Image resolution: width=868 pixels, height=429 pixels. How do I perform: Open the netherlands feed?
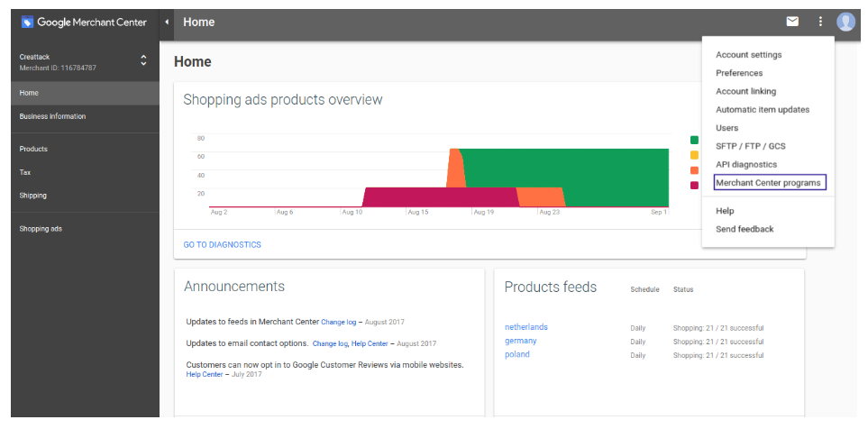click(x=525, y=327)
